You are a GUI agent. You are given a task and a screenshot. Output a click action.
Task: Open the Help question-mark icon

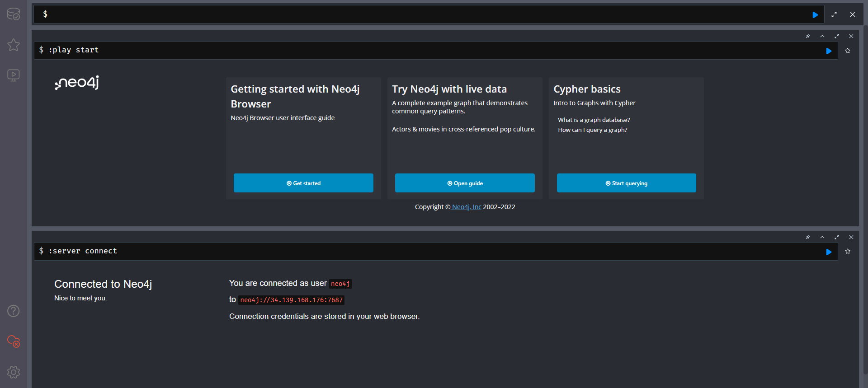[14, 311]
